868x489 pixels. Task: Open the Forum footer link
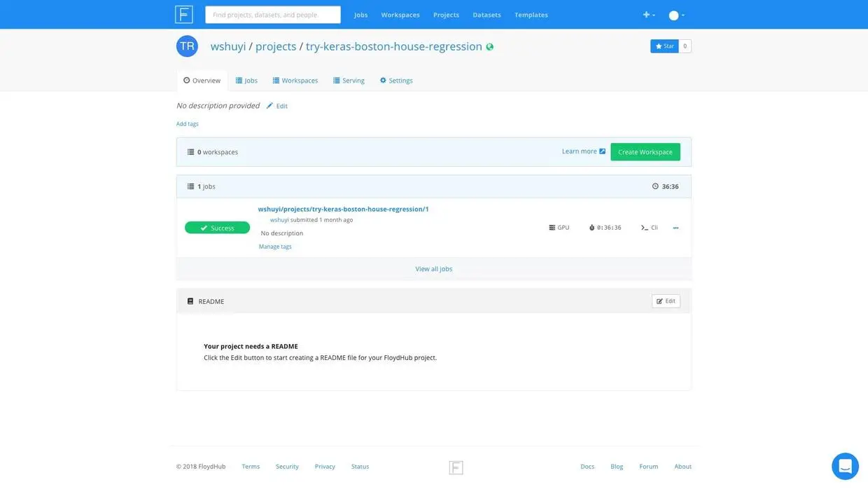(x=649, y=467)
